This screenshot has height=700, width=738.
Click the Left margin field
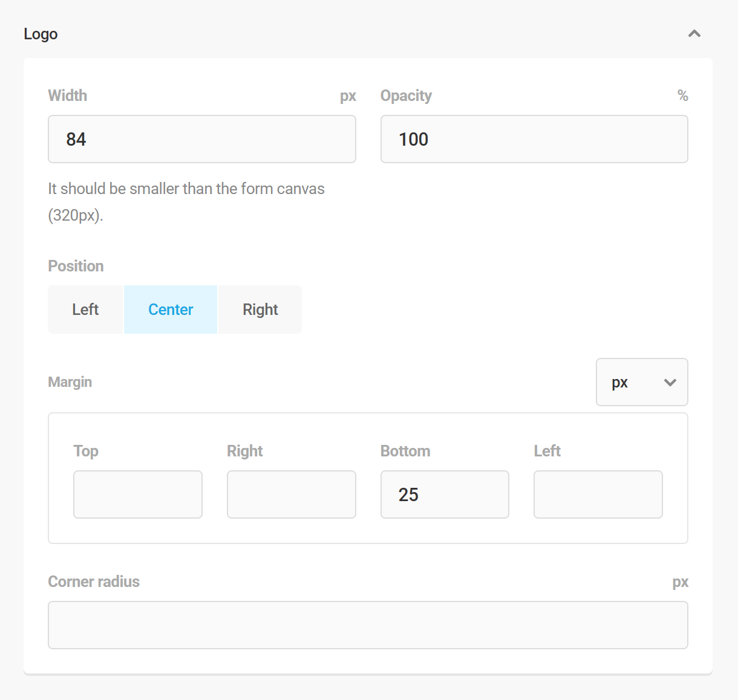(x=598, y=494)
